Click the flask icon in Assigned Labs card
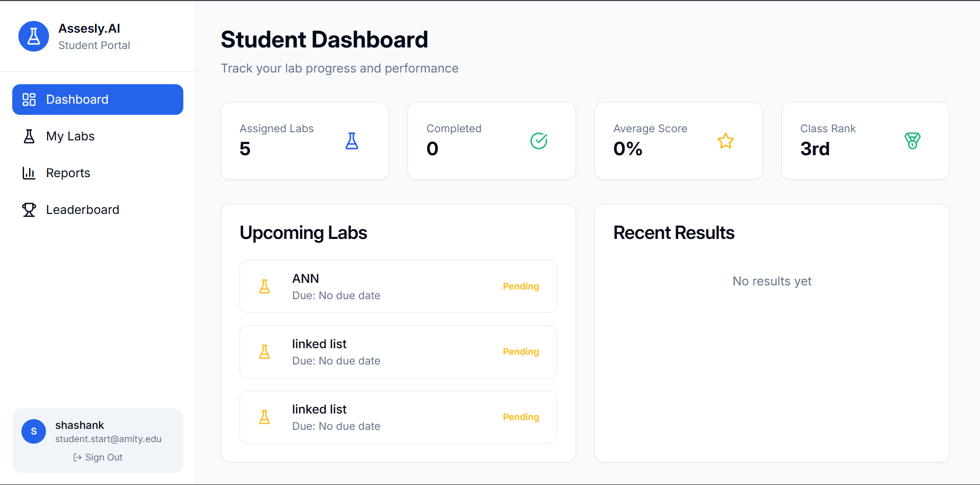Image resolution: width=980 pixels, height=485 pixels. [352, 141]
